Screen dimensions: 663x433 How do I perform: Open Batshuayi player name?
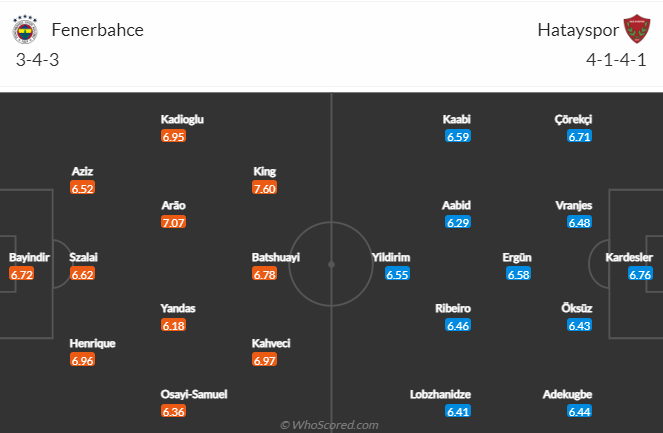(x=276, y=257)
